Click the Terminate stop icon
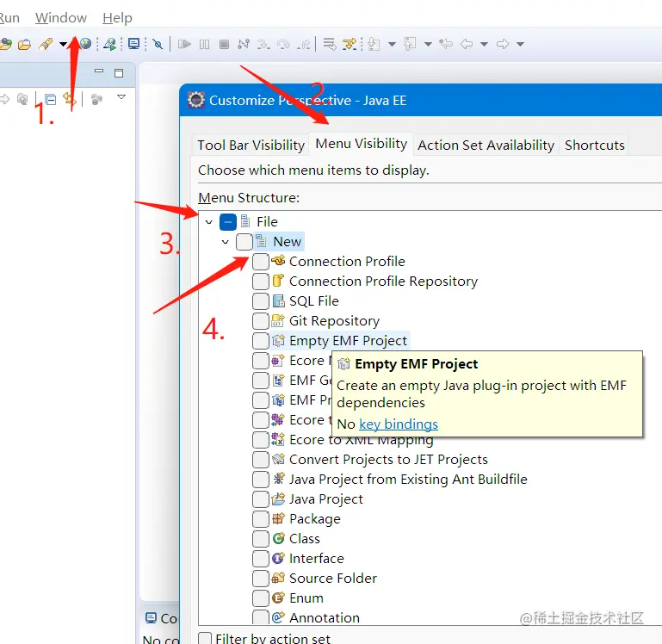Screen dimensions: 662x644 click(224, 44)
